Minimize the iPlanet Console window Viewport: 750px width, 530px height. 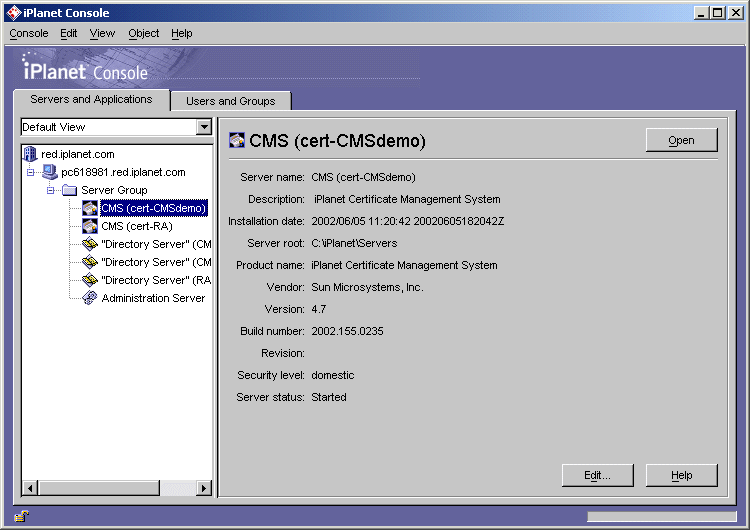click(701, 13)
